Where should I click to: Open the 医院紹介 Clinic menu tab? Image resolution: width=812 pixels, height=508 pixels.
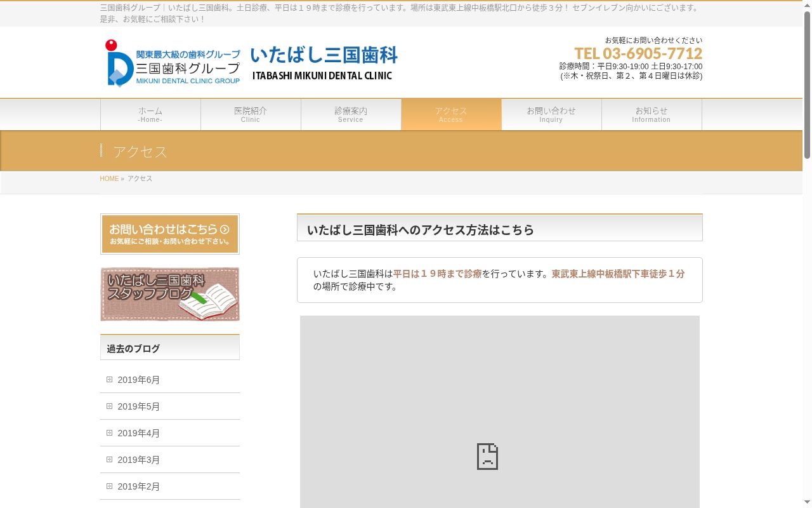click(x=251, y=114)
